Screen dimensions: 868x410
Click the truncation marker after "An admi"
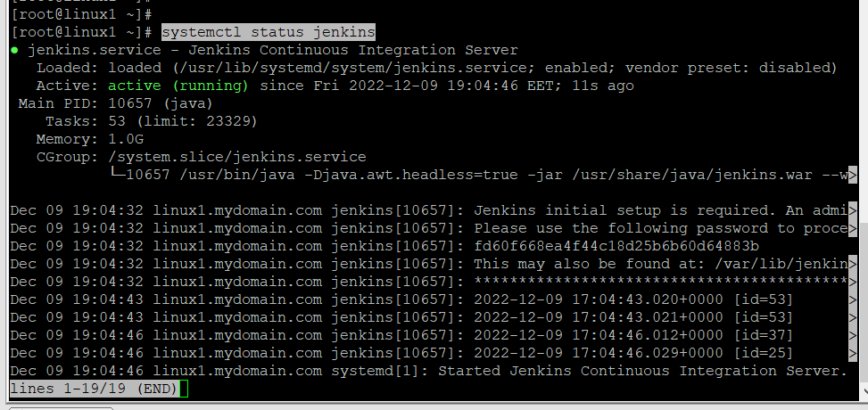853,210
